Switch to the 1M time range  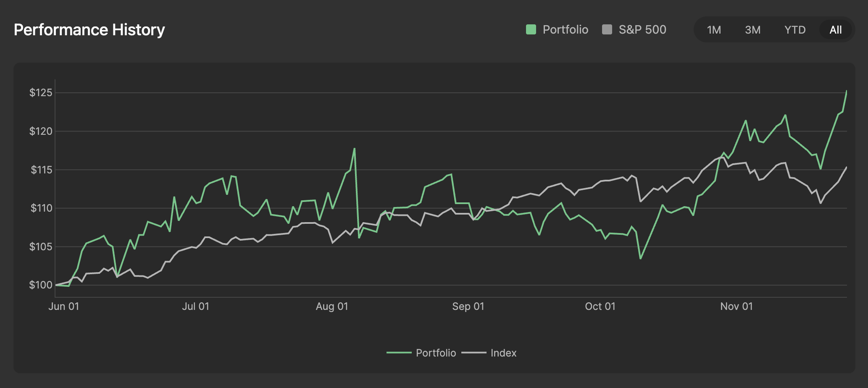714,29
